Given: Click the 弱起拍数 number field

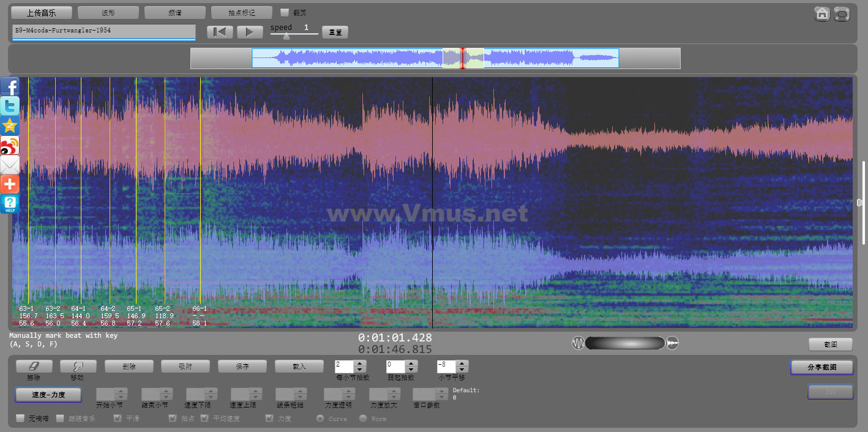Looking at the screenshot, I should (x=395, y=367).
